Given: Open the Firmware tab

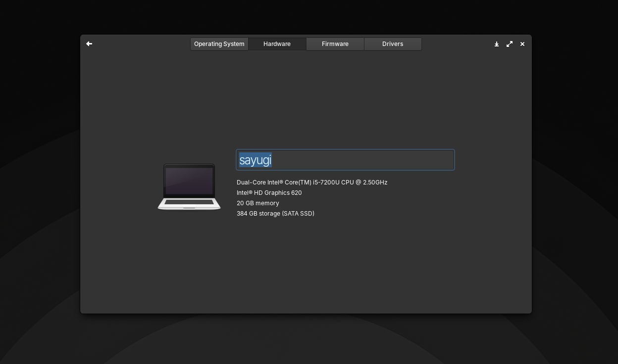Looking at the screenshot, I should coord(335,44).
